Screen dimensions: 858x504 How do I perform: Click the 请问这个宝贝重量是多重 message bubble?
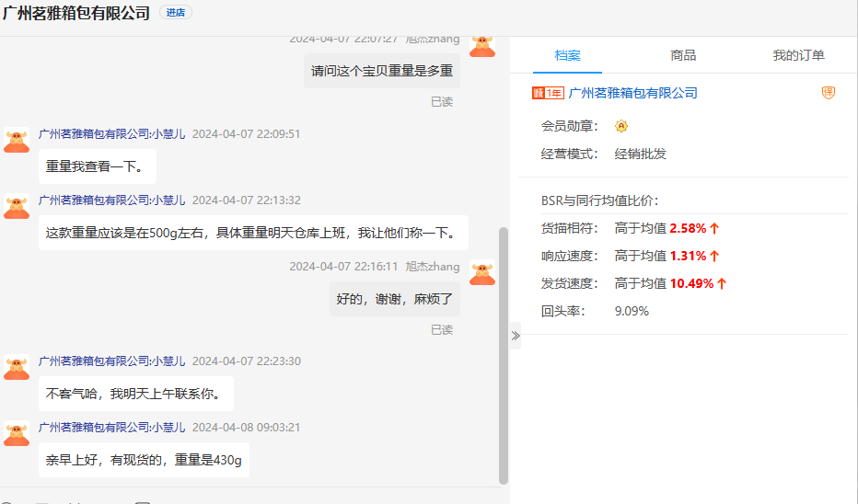point(381,71)
